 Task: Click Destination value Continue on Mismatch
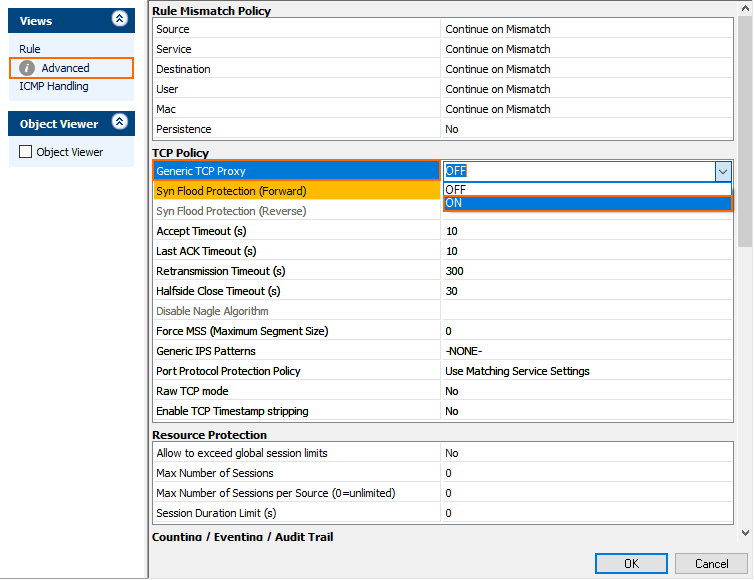click(x=498, y=69)
